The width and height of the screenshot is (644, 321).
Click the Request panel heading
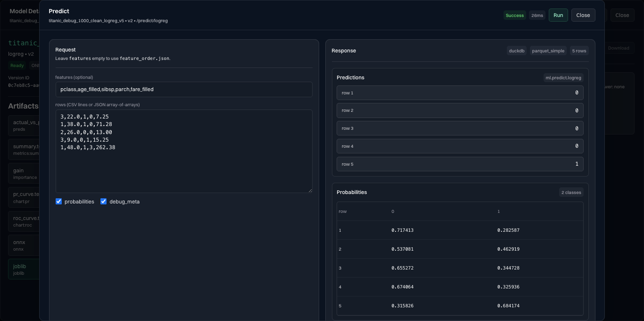point(66,50)
